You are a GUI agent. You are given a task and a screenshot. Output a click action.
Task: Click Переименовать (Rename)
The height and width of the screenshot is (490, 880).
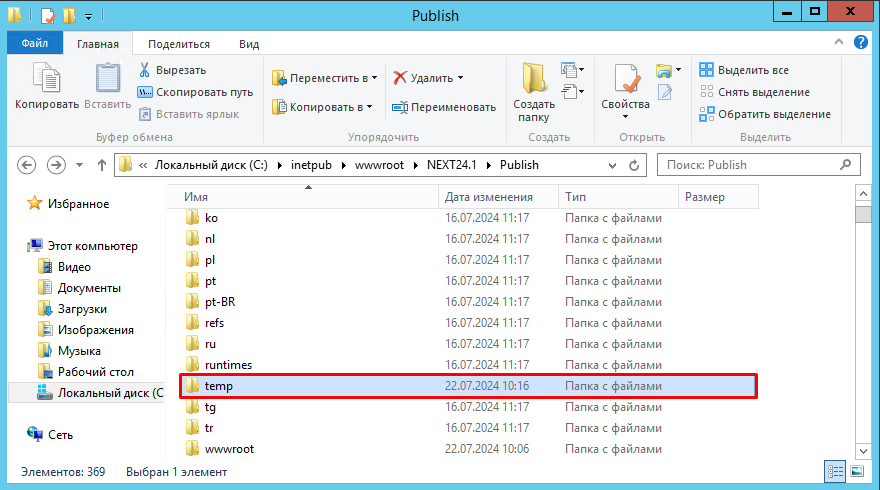444,107
